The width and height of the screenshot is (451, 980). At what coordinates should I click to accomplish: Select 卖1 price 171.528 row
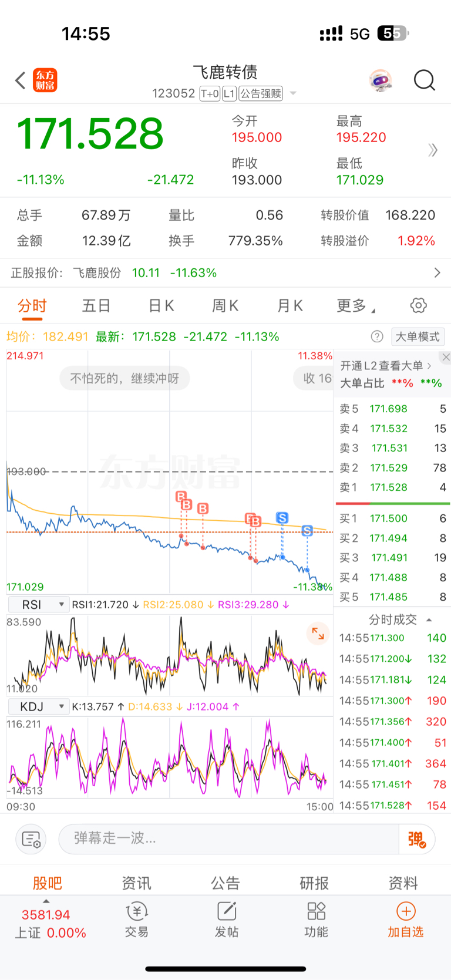pyautogui.click(x=392, y=487)
